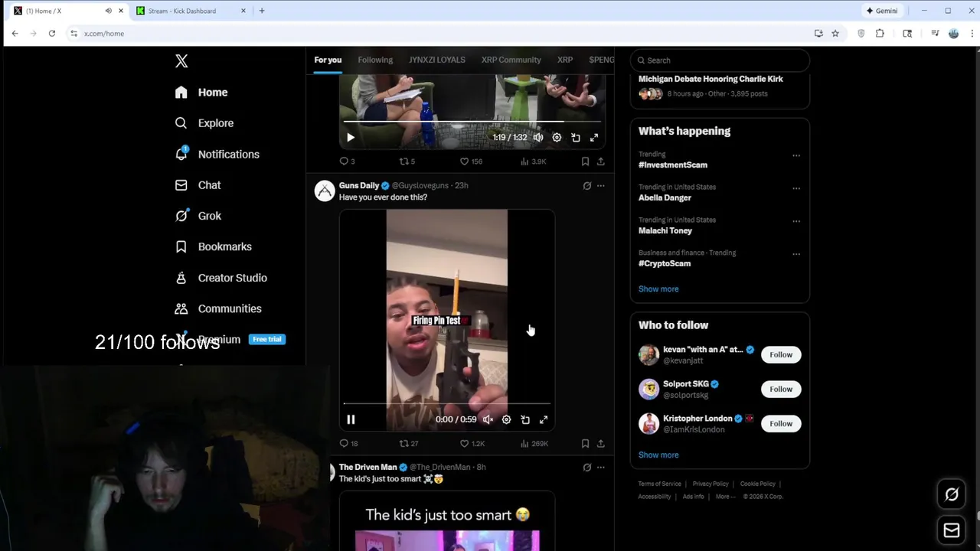The height and width of the screenshot is (551, 980).
Task: Open Explore in the sidebar
Action: coord(204,123)
